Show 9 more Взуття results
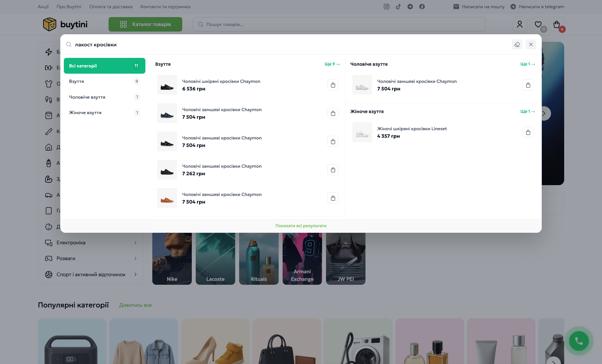 (x=332, y=64)
